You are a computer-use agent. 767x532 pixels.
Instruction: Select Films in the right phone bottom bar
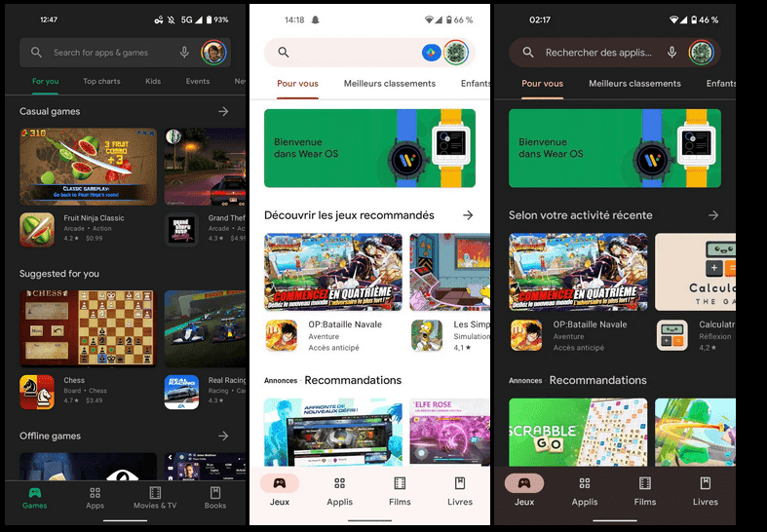(645, 491)
